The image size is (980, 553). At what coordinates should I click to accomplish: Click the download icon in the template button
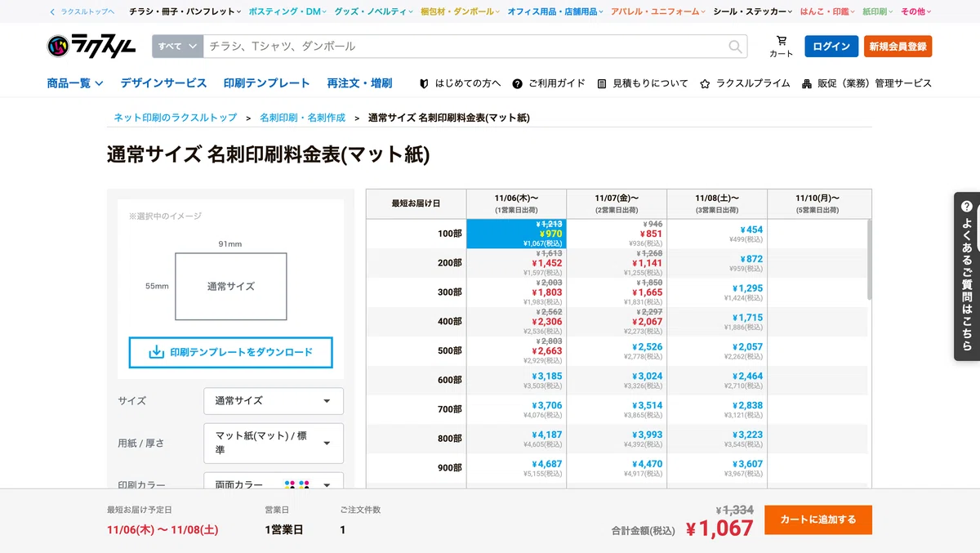[x=157, y=352]
